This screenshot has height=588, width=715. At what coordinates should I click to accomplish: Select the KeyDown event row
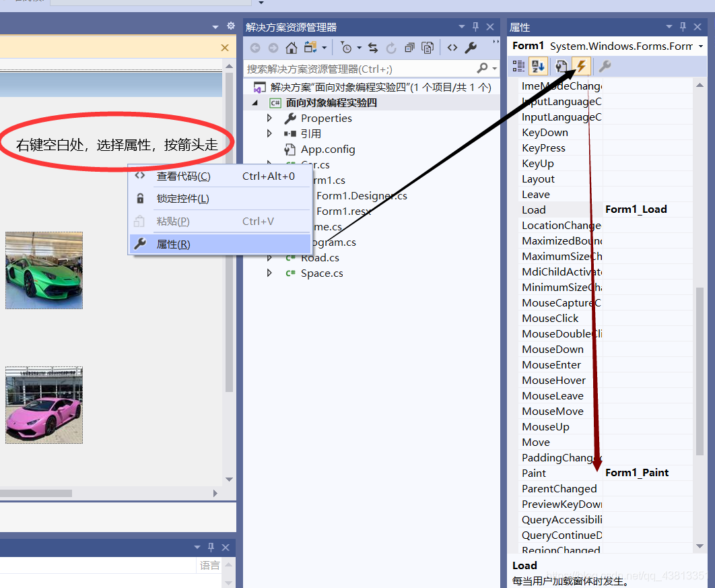coord(605,133)
